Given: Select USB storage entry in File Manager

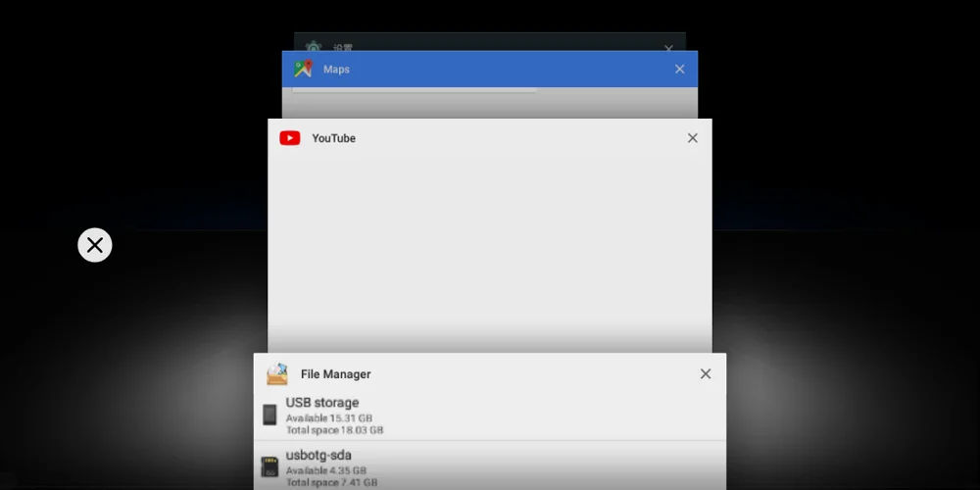Looking at the screenshot, I should (x=490, y=415).
